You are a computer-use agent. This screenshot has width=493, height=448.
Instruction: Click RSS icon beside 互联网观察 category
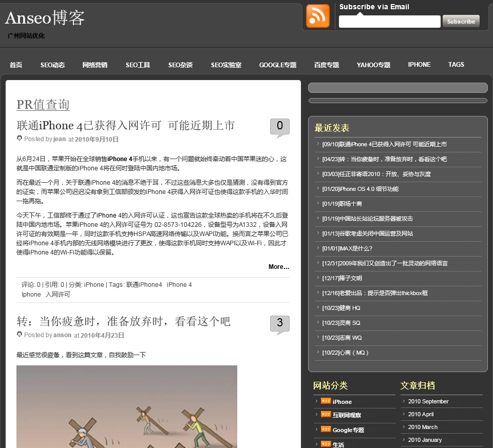[326, 414]
